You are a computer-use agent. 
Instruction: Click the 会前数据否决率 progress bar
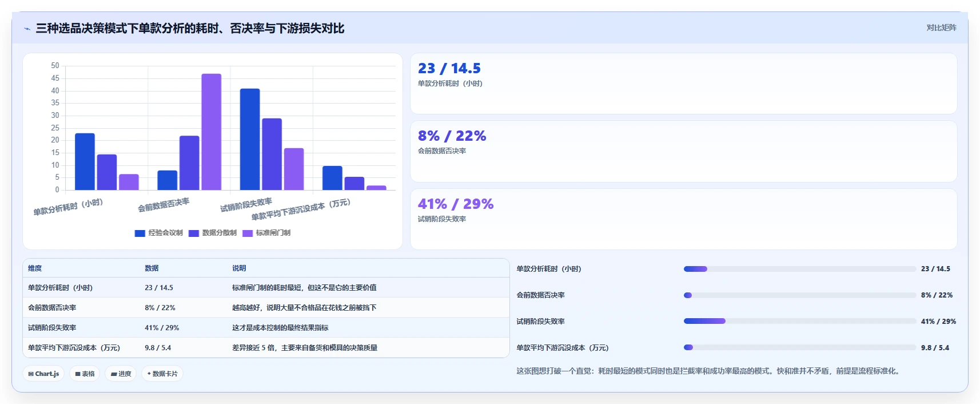point(800,295)
